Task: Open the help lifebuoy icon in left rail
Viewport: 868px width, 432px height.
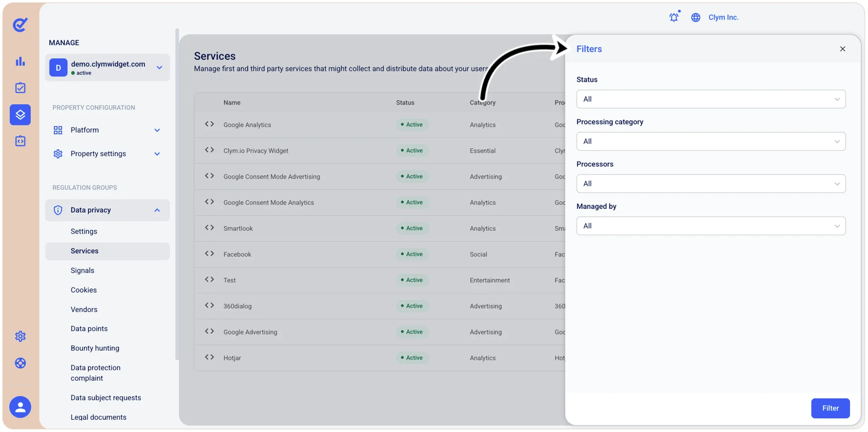Action: (x=20, y=363)
